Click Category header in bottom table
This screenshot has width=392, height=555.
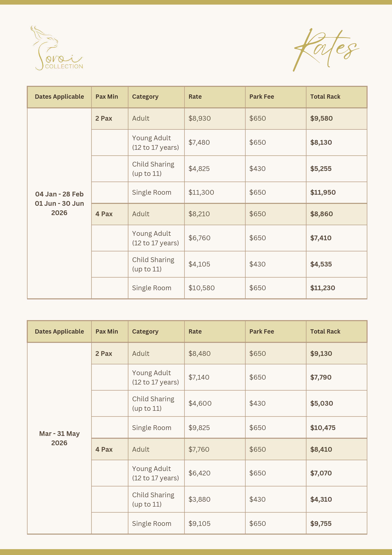[x=145, y=331]
